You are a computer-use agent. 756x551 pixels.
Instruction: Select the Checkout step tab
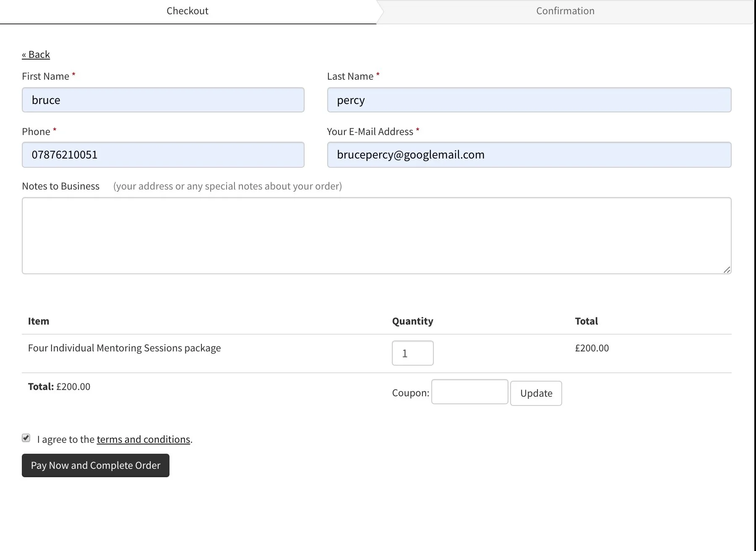click(188, 11)
